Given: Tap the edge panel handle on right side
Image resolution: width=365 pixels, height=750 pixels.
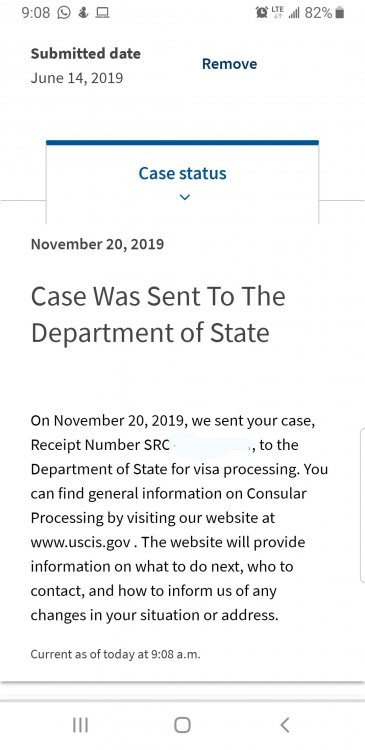Looking at the screenshot, I should click(x=362, y=506).
